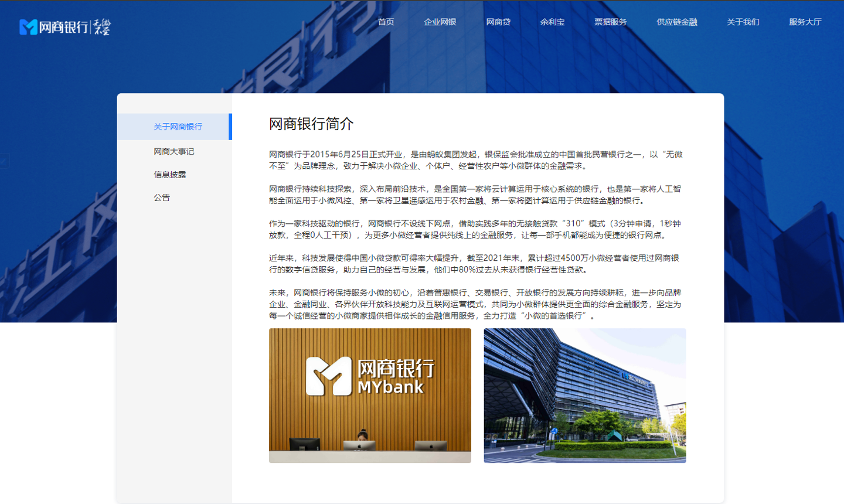Screen dimensions: 844x504
Task: Open the 票据服务 menu item
Action: coord(610,22)
